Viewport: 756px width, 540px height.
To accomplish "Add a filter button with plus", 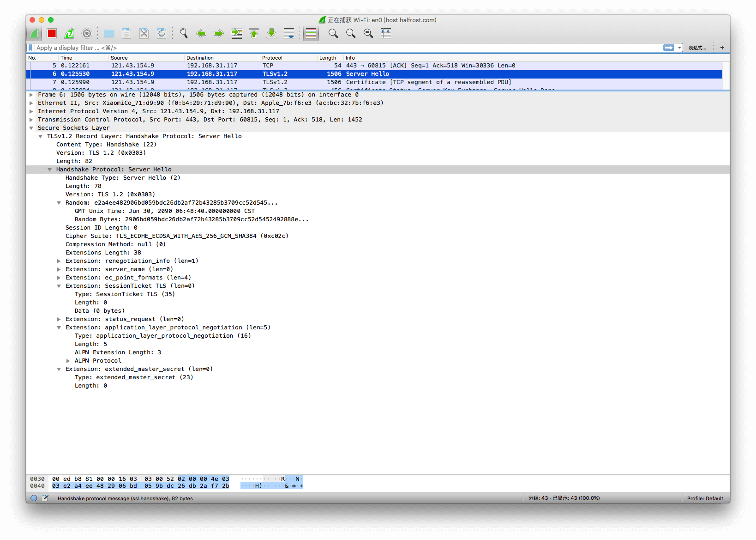I will [x=722, y=48].
